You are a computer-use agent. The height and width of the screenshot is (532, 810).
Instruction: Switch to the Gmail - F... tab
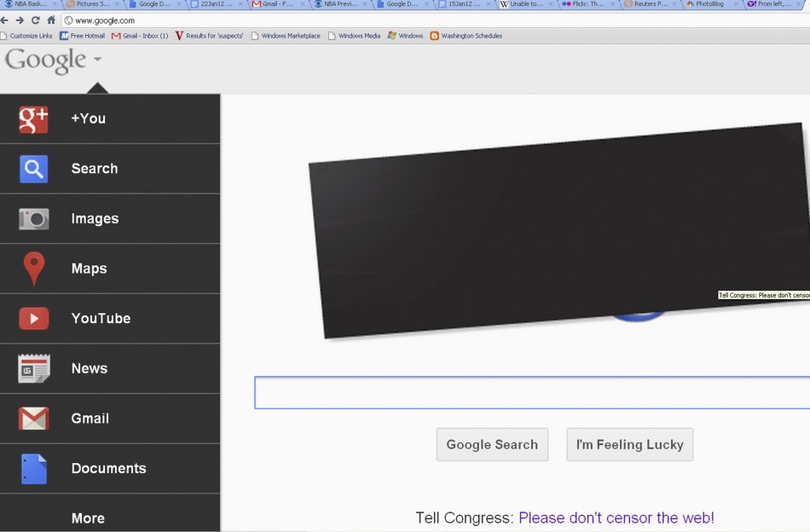coord(278,4)
